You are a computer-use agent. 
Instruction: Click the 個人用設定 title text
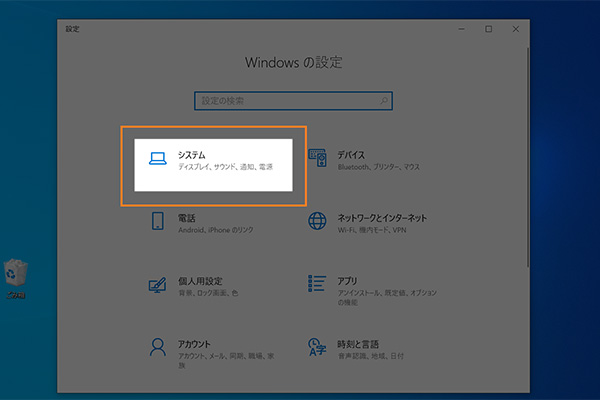tap(200, 281)
